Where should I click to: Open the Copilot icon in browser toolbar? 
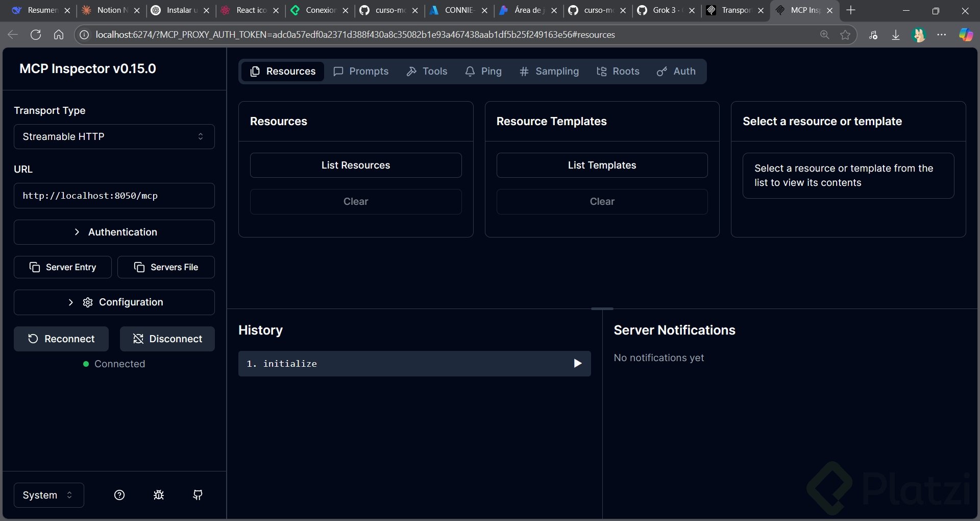[965, 35]
